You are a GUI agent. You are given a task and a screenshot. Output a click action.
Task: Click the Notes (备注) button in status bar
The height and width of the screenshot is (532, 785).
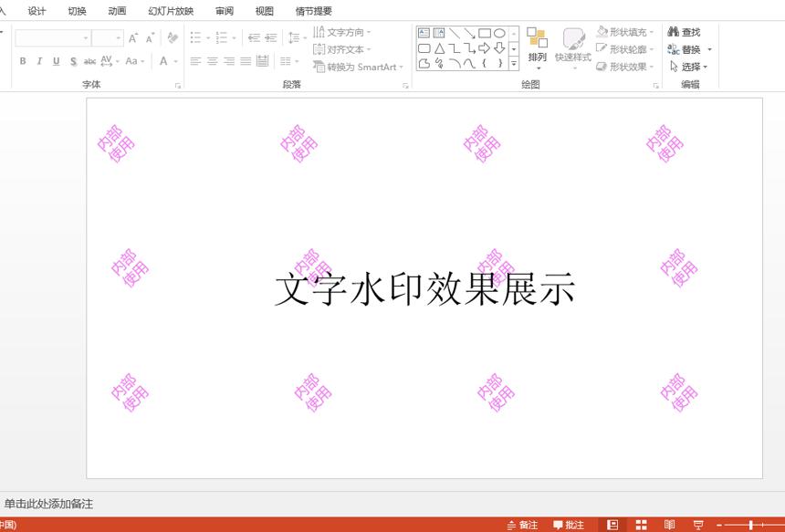tap(523, 525)
